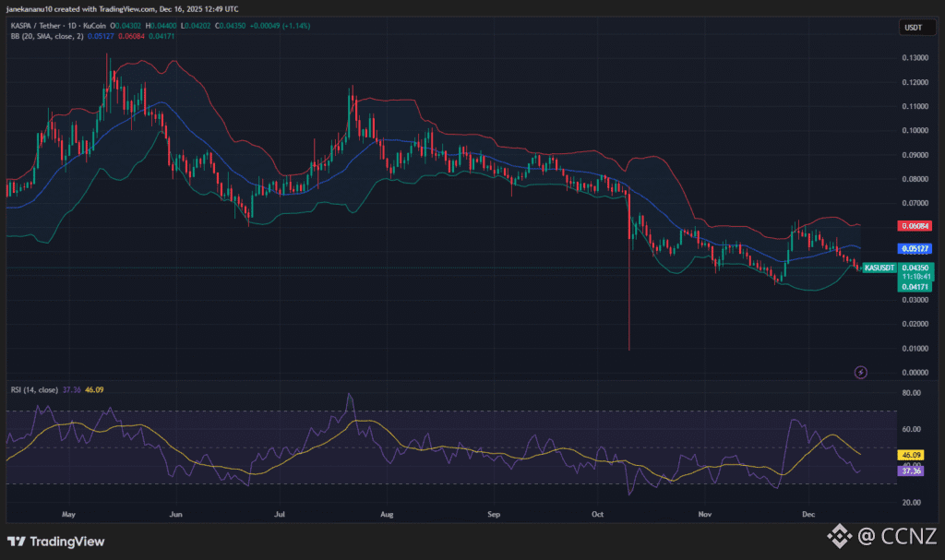The width and height of the screenshot is (945, 560).
Task: Click the 0.04171 lower band price label
Action: tap(914, 287)
